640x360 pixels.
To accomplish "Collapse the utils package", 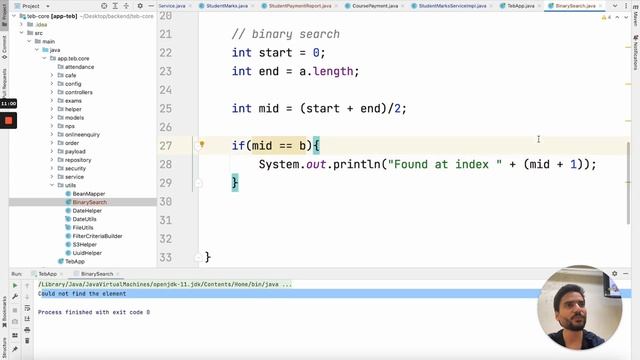I will click(52, 185).
